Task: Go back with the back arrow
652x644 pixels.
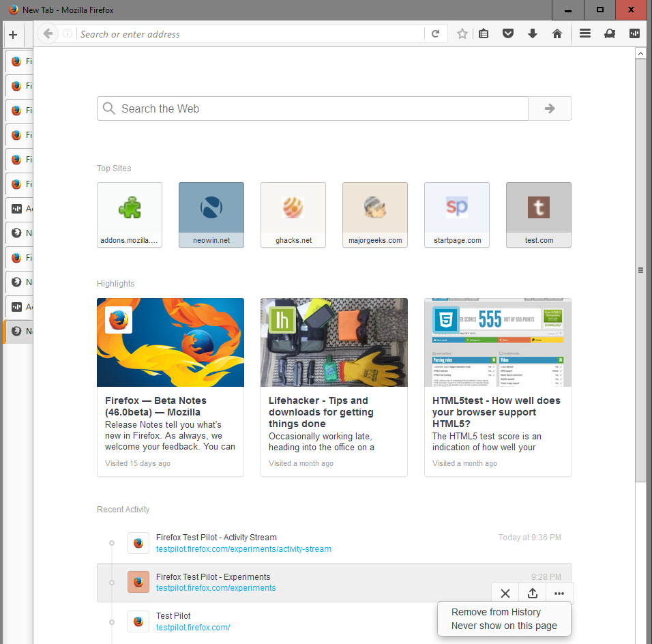Action: [48, 33]
